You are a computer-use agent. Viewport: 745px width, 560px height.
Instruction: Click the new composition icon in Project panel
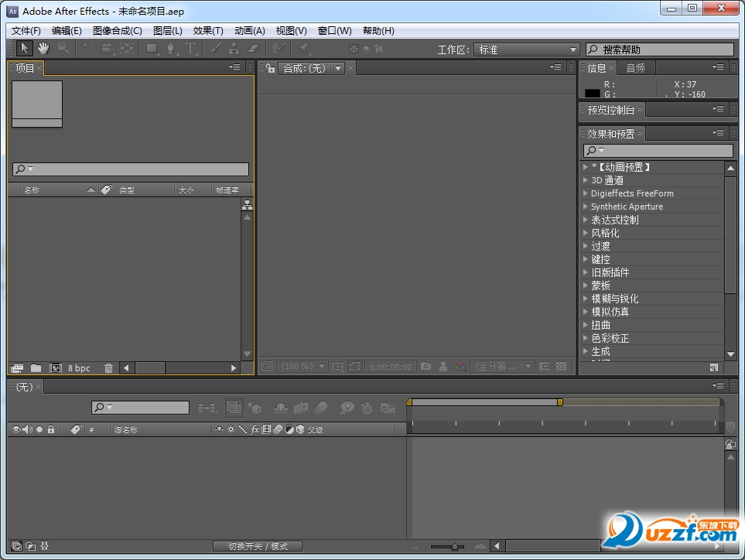[56, 368]
